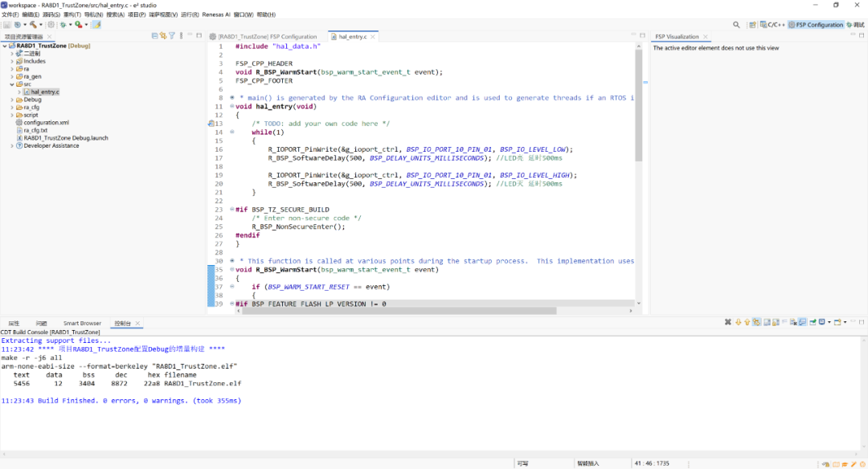Click the gear settings toolbar icon
The width and height of the screenshot is (868, 469).
click(x=51, y=24)
